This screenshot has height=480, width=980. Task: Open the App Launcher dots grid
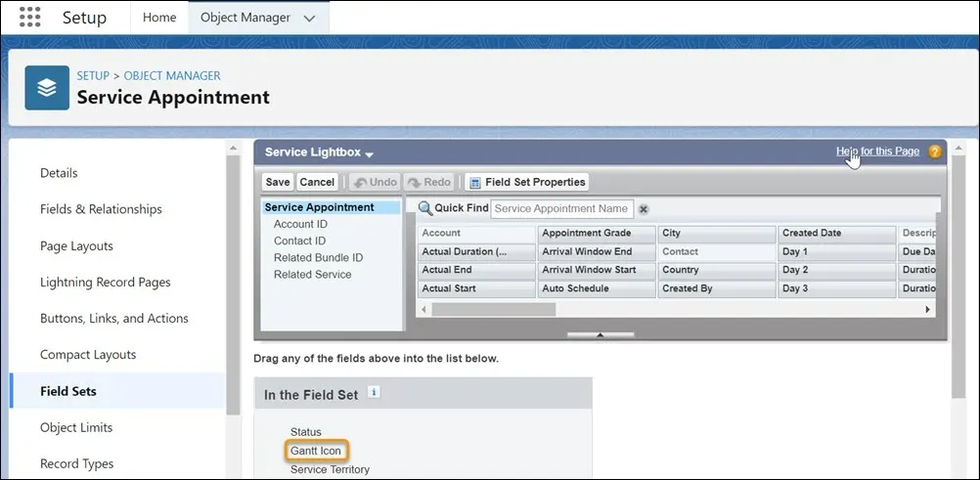[30, 17]
